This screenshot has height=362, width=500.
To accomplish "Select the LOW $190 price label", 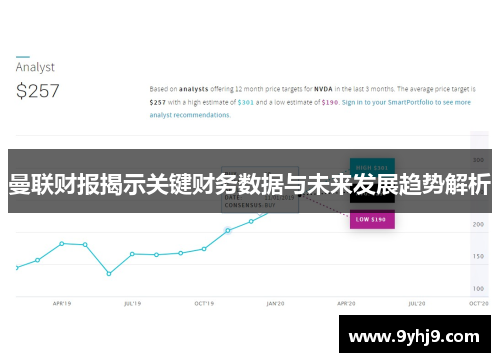I will 372,219.
